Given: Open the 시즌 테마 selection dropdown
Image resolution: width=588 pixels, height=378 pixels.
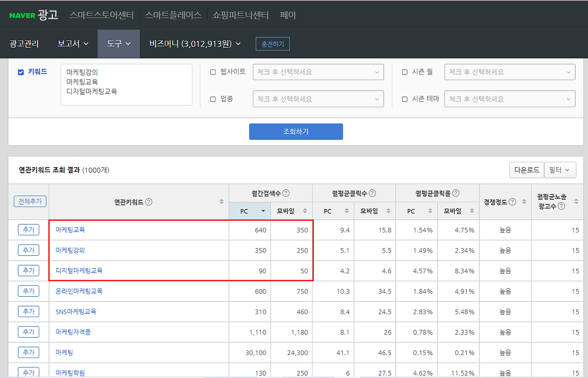Looking at the screenshot, I should click(510, 99).
